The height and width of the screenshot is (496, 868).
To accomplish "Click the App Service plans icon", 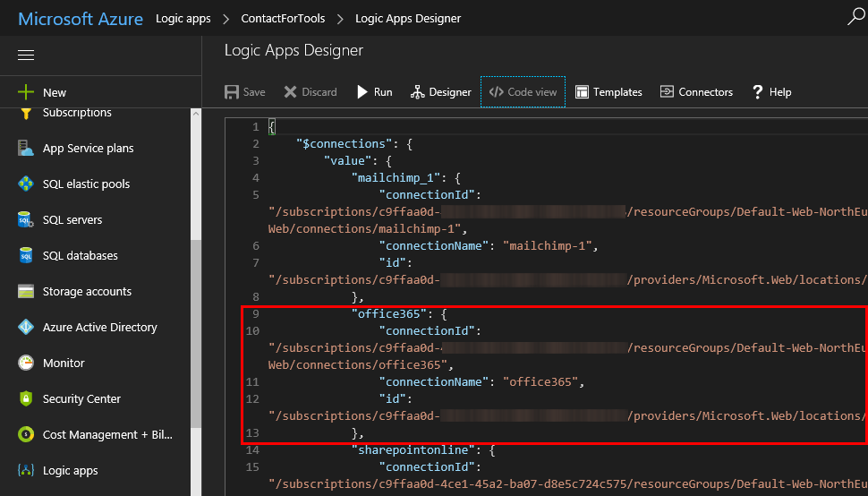I will point(25,148).
